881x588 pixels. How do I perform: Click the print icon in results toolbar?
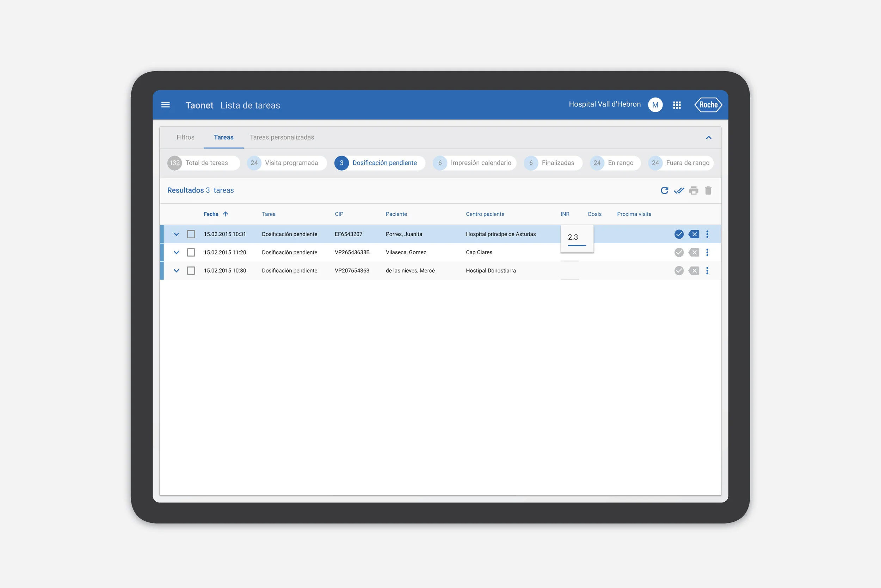pyautogui.click(x=694, y=190)
